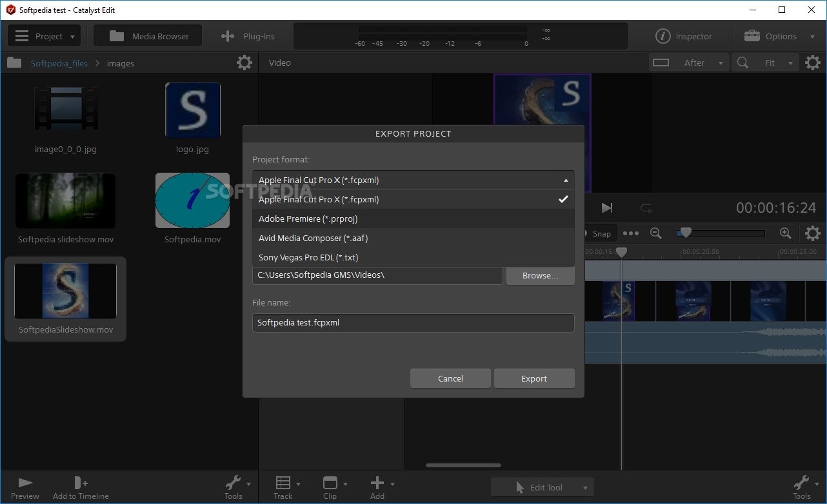Open the timeline Tools menu

pos(806,488)
